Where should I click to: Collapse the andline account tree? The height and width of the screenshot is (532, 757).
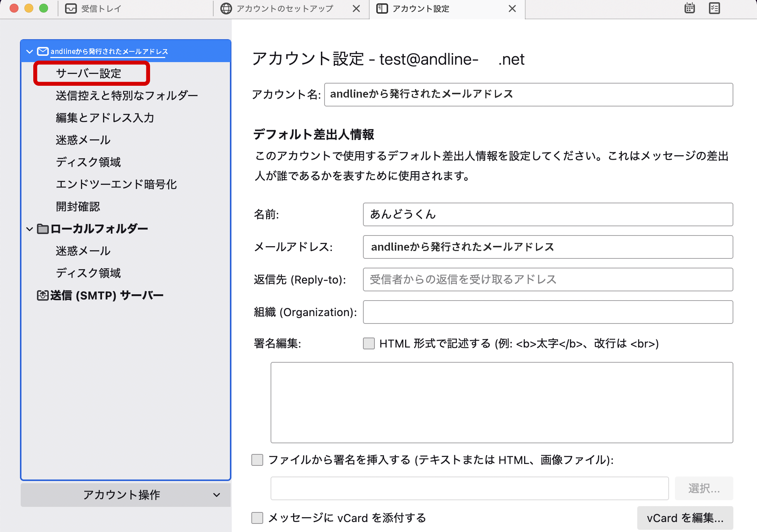[x=30, y=51]
